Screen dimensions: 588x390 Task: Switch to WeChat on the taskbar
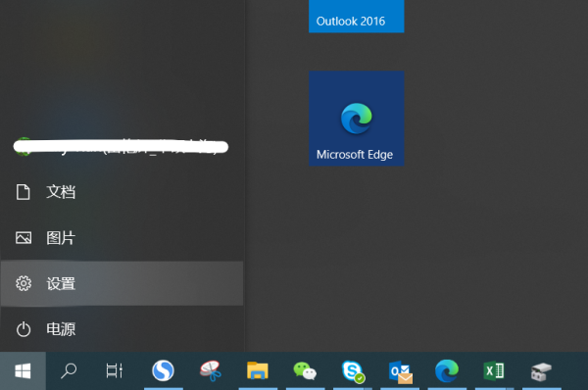[x=305, y=370]
